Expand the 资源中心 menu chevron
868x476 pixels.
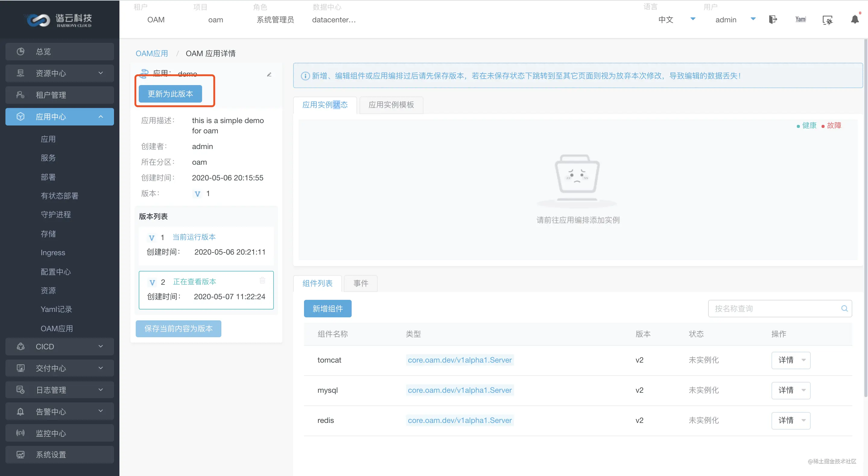pyautogui.click(x=101, y=73)
